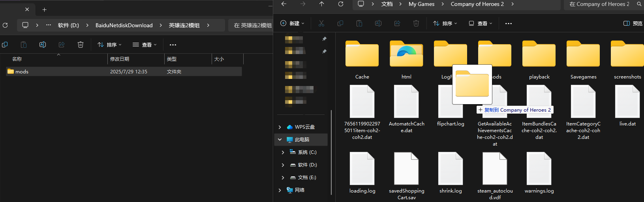Sort by the 修改日期 column header
This screenshot has width=644, height=202.
click(x=119, y=59)
